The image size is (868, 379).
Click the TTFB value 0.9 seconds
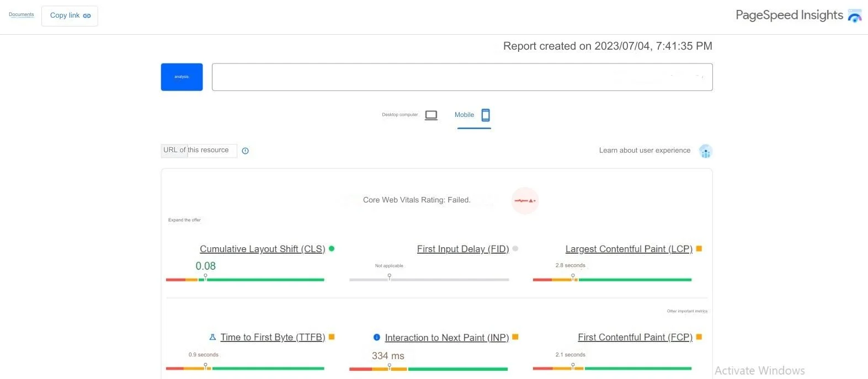tap(204, 355)
